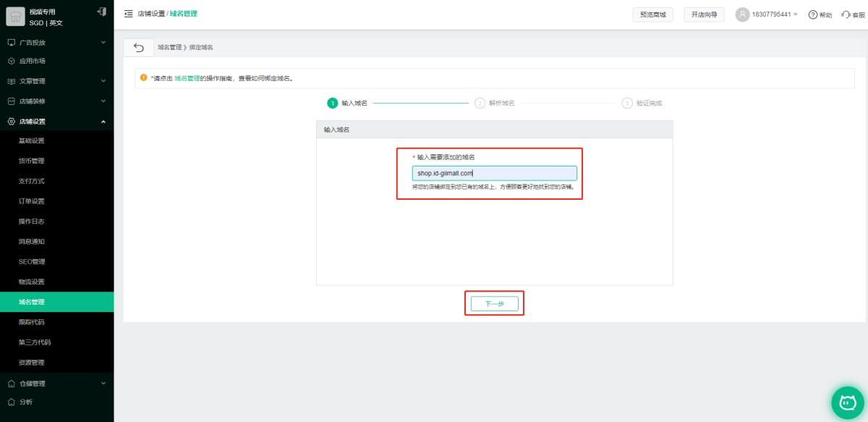868x422 pixels.
Task: Click the back arrow button
Action: coord(138,47)
